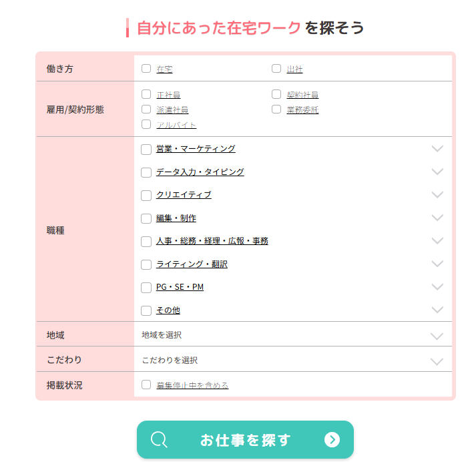This screenshot has width=476, height=462.
Task: Click the 人事・総務・経理・広報・事務 link
Action: [212, 241]
